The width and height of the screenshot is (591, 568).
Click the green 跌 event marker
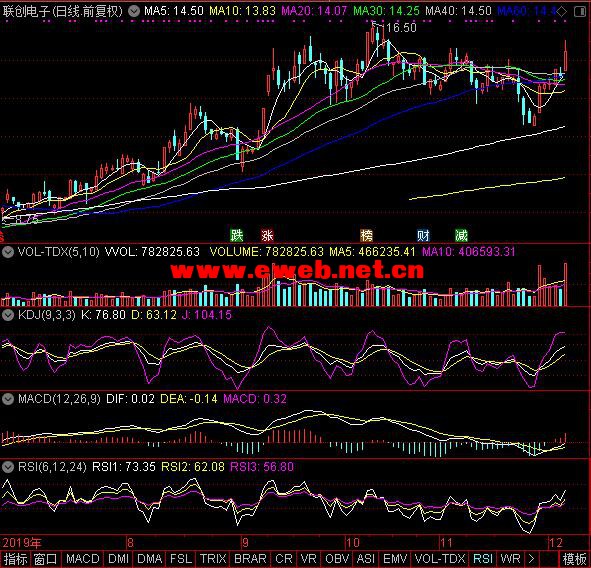tap(237, 236)
